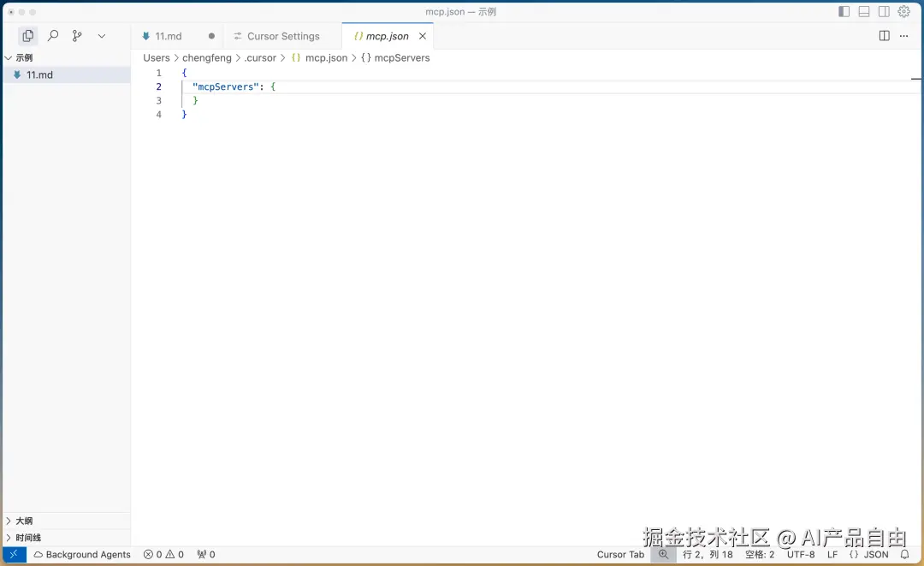Select the JSON language mode
924x566 pixels.
tap(868, 555)
